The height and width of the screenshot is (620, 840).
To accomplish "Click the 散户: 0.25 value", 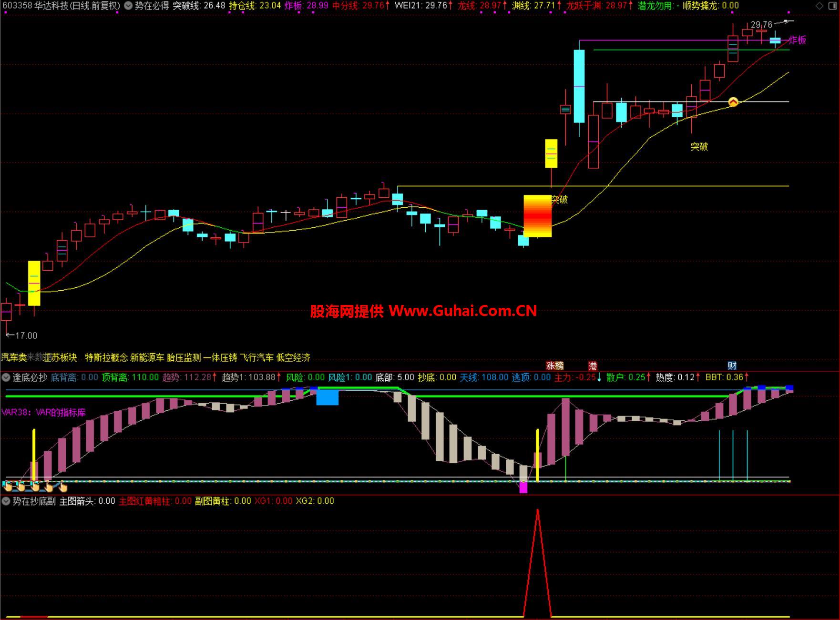I will 629,377.
